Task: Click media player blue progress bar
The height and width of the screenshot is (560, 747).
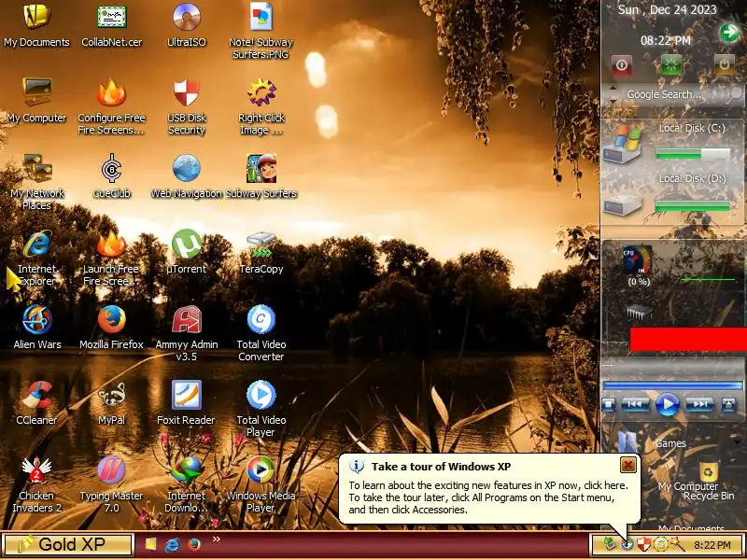Action: click(x=672, y=385)
